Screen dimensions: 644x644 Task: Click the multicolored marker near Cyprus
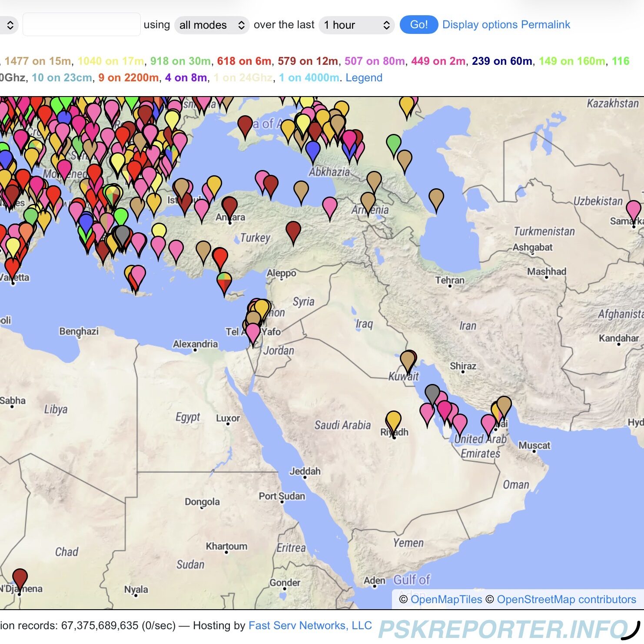[224, 281]
